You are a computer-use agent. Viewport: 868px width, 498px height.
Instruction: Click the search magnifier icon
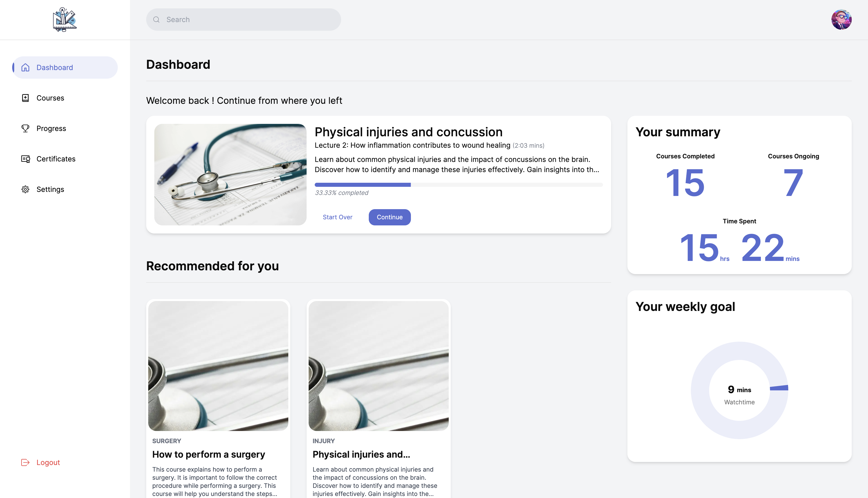(156, 20)
